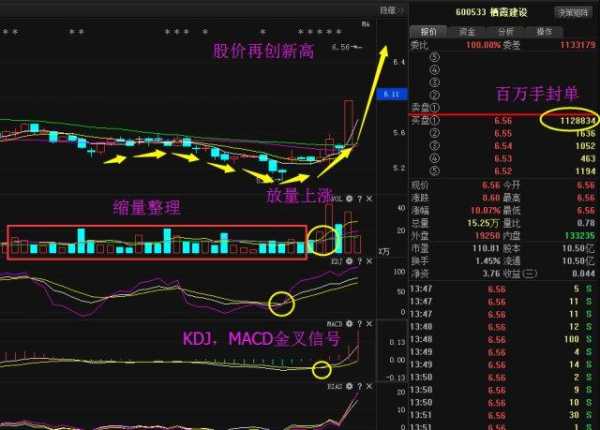
Task: Select the stock title 600533 栖霞建设
Action: (x=491, y=12)
